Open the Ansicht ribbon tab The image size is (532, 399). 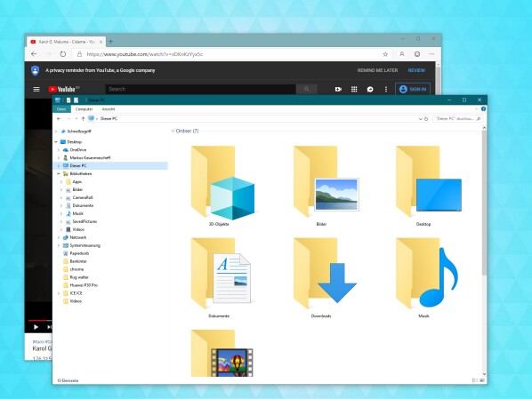[x=109, y=109]
